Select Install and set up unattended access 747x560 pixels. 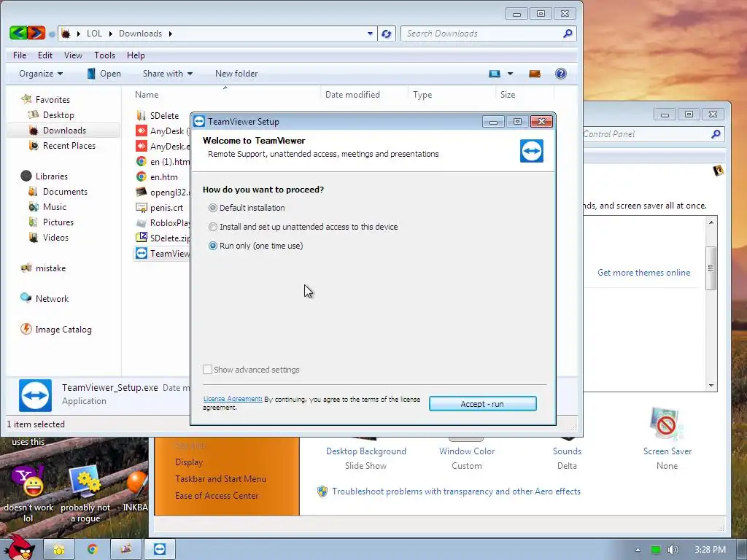[x=213, y=227]
